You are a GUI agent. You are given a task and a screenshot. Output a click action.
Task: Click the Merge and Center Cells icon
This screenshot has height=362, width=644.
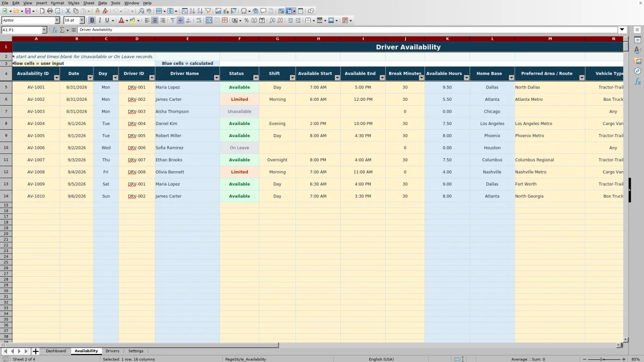click(209, 20)
